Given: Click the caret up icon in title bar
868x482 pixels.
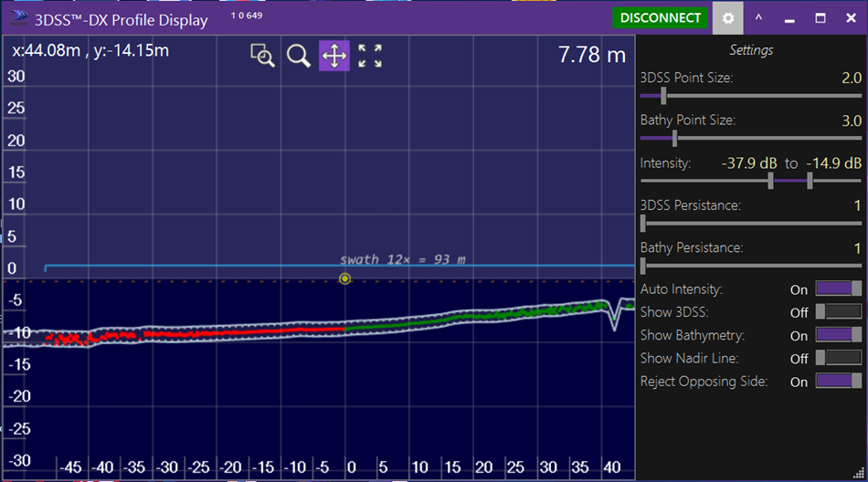Looking at the screenshot, I should click(758, 18).
